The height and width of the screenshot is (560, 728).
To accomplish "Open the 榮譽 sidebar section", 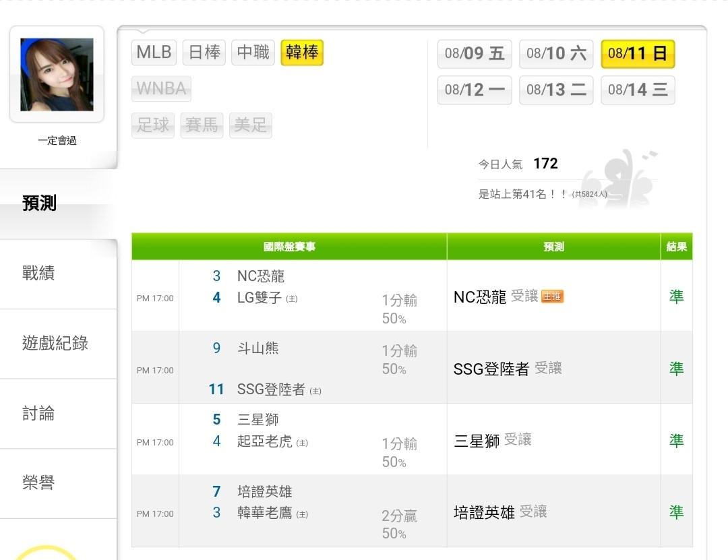I will pyautogui.click(x=58, y=483).
